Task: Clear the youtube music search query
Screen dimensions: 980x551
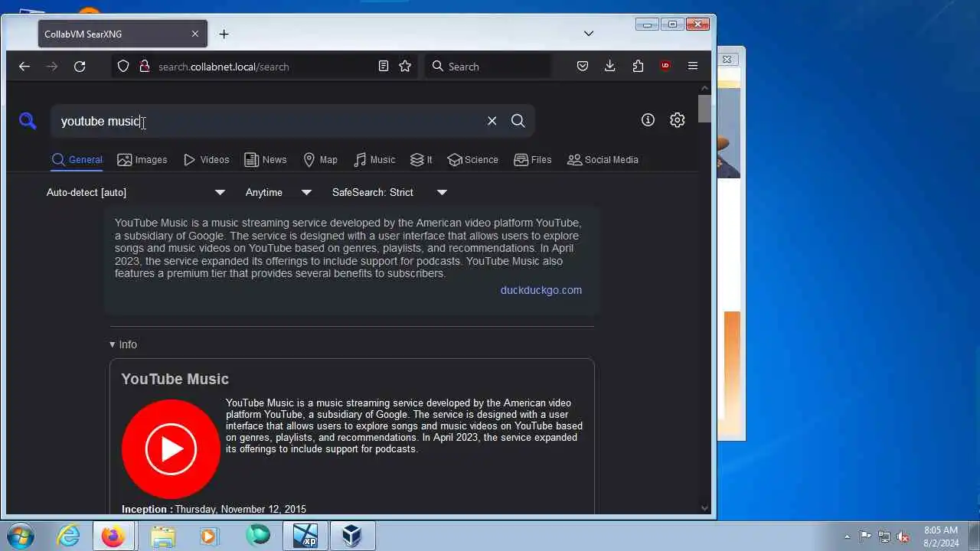Action: (492, 121)
